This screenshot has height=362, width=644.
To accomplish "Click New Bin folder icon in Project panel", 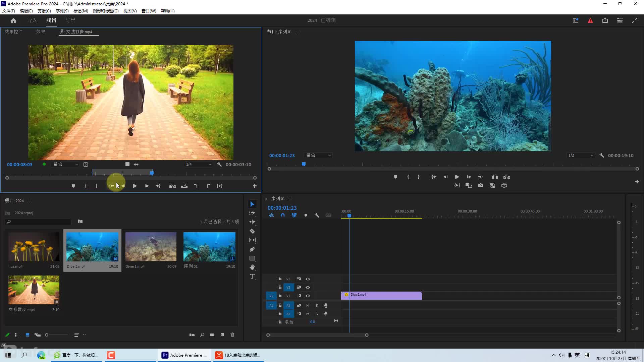I will [212, 335].
